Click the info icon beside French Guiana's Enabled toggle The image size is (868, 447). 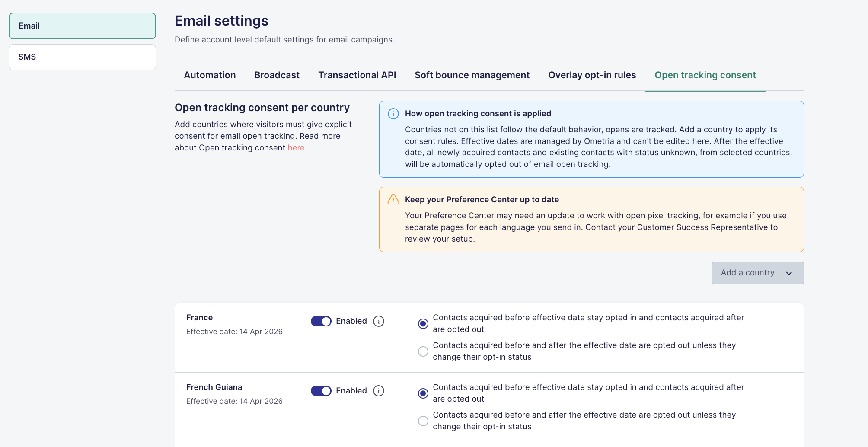(379, 391)
